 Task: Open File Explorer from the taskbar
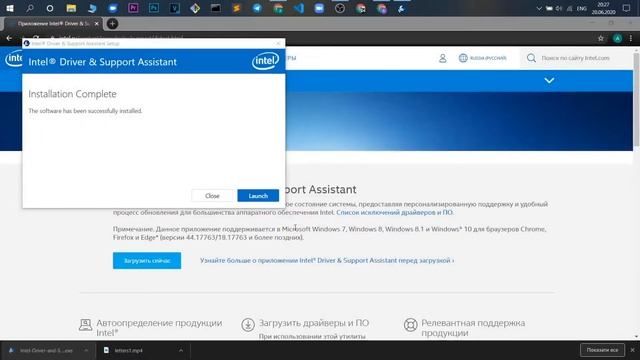tap(71, 8)
